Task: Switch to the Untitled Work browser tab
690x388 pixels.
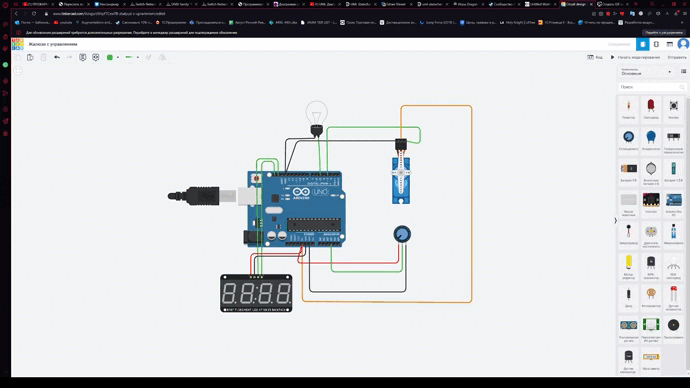Action: [540, 4]
